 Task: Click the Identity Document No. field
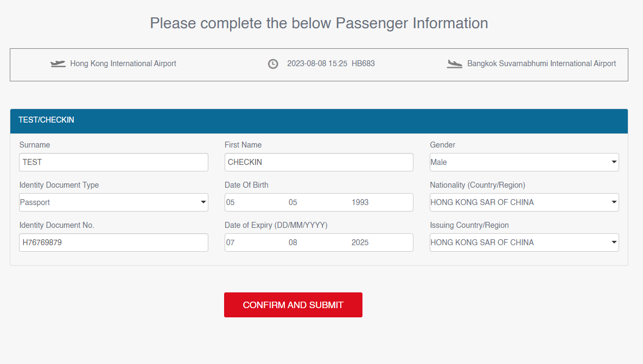point(113,242)
